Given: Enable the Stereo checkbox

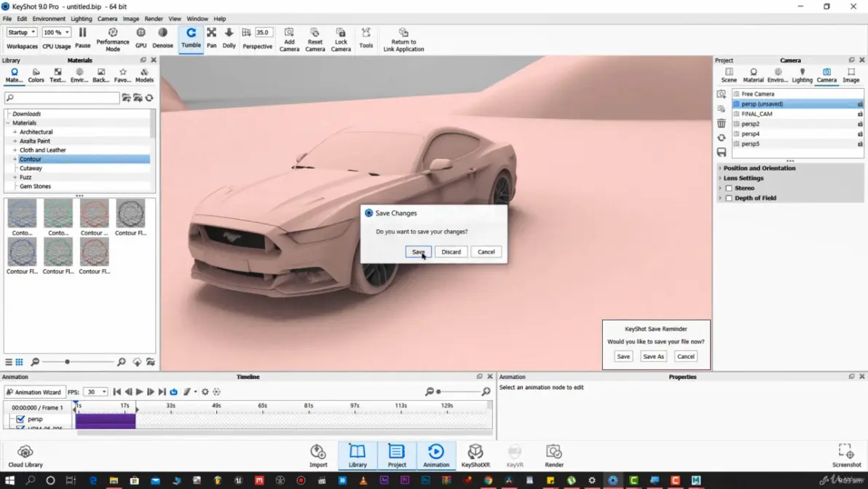Looking at the screenshot, I should point(729,188).
